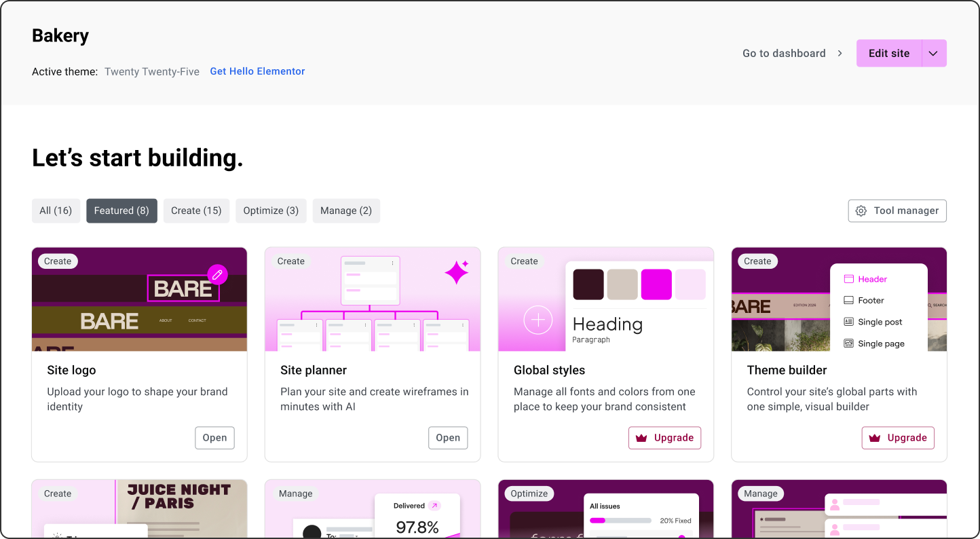The height and width of the screenshot is (539, 980).
Task: Select the Featured (8) filter tab
Action: tap(121, 210)
